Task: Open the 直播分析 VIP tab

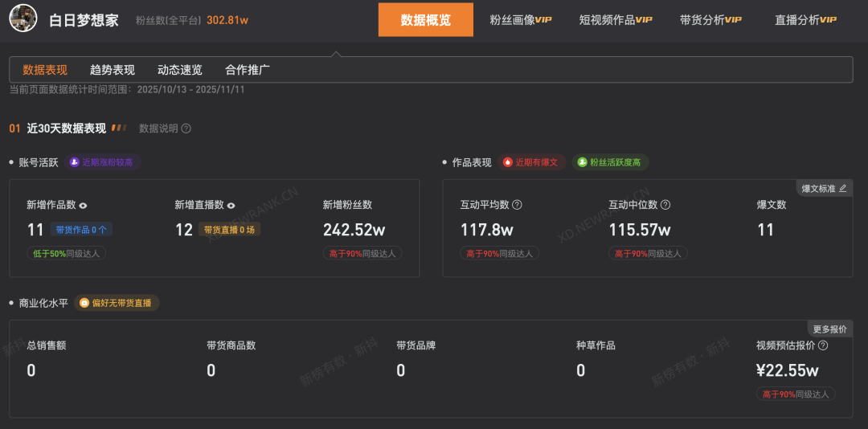Action: point(805,20)
